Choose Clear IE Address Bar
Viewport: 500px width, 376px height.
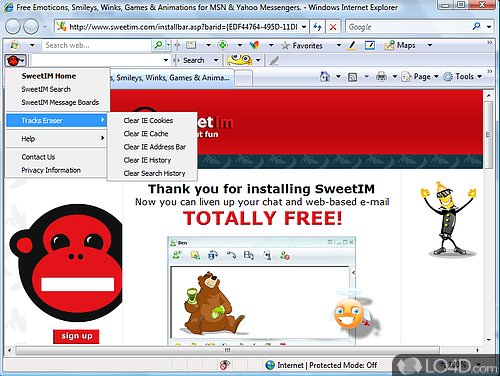coord(152,147)
